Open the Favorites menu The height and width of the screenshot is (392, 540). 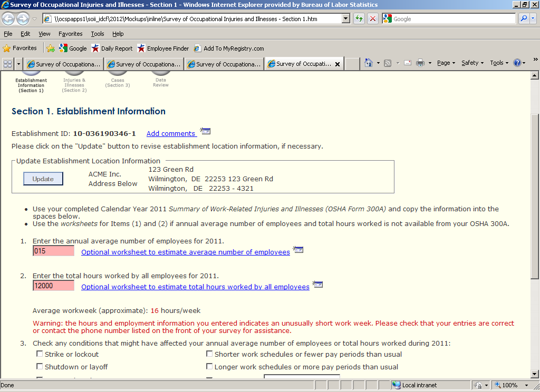70,34
